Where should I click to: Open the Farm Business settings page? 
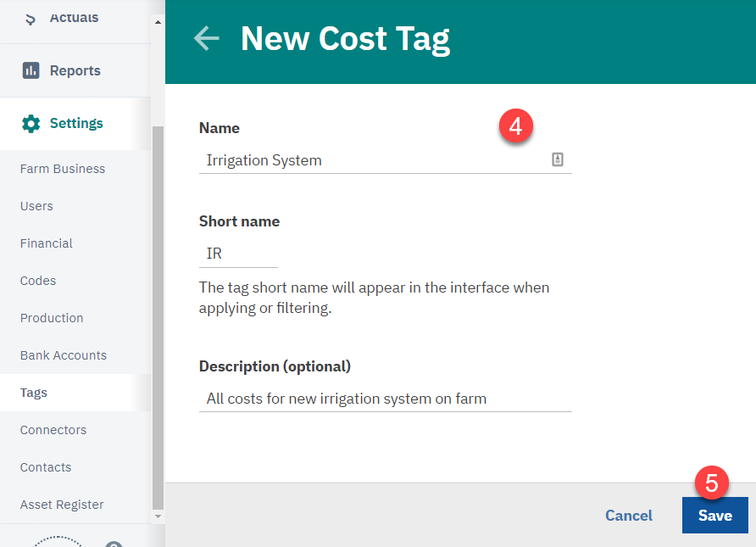coord(63,169)
